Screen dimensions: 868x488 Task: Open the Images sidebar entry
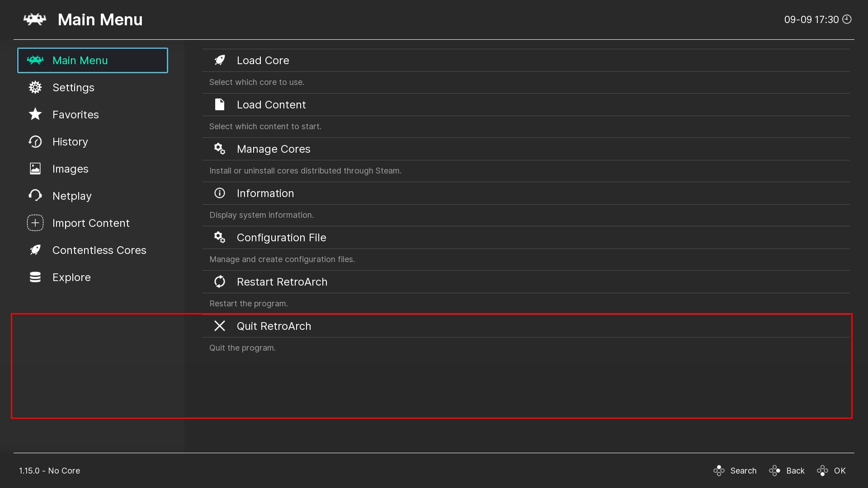70,169
